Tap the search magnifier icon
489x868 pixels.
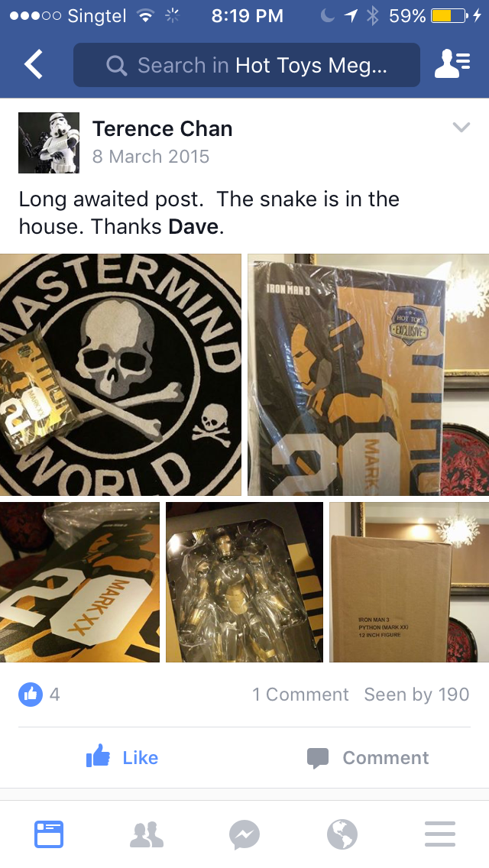(116, 66)
